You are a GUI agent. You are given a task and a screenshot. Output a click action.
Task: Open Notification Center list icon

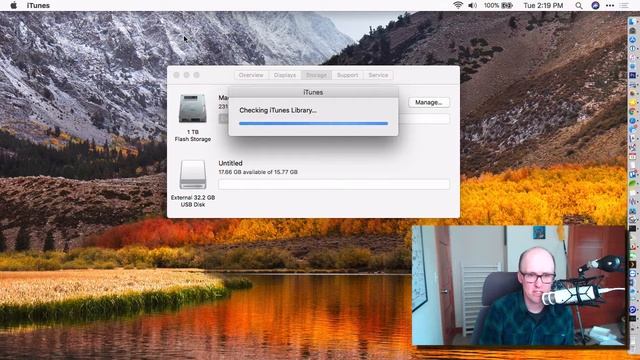[624, 5]
